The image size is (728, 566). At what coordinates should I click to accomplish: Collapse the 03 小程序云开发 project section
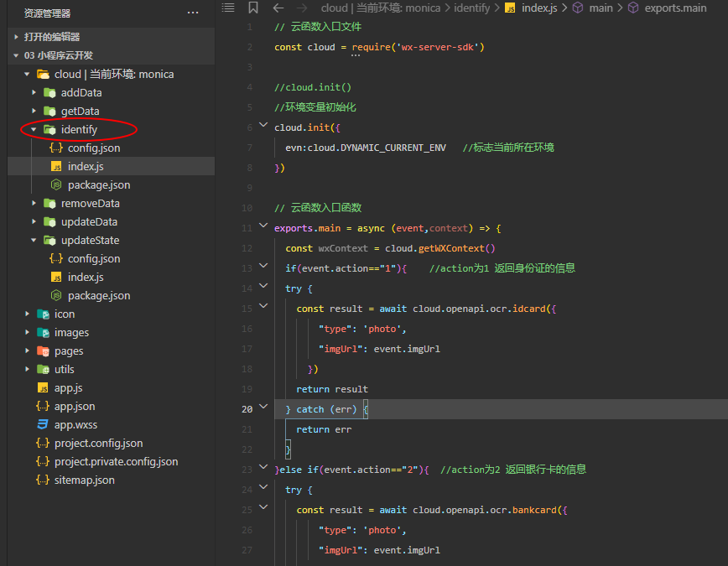click(16, 55)
